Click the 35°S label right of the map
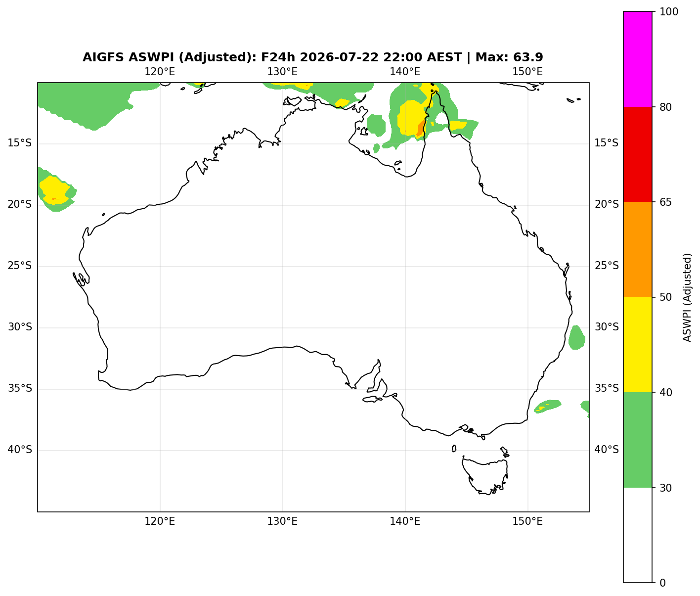 [607, 389]
